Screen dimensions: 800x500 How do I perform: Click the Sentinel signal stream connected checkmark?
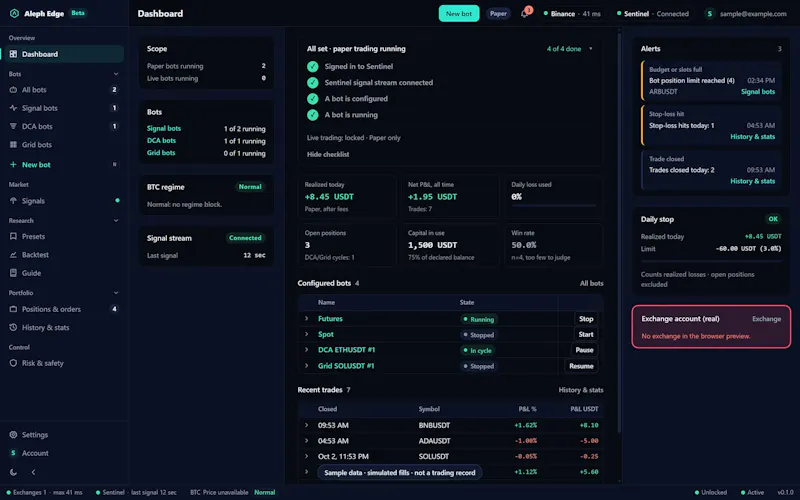pos(313,83)
